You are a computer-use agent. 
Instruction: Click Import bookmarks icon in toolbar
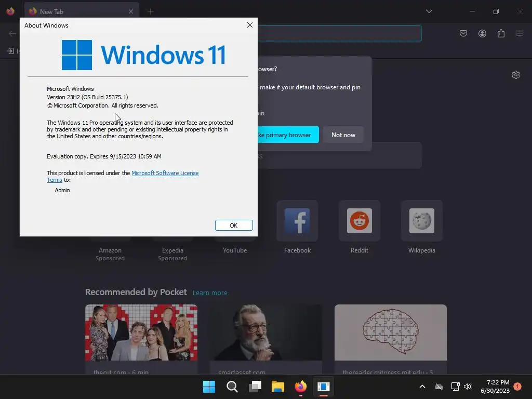[x=10, y=51]
